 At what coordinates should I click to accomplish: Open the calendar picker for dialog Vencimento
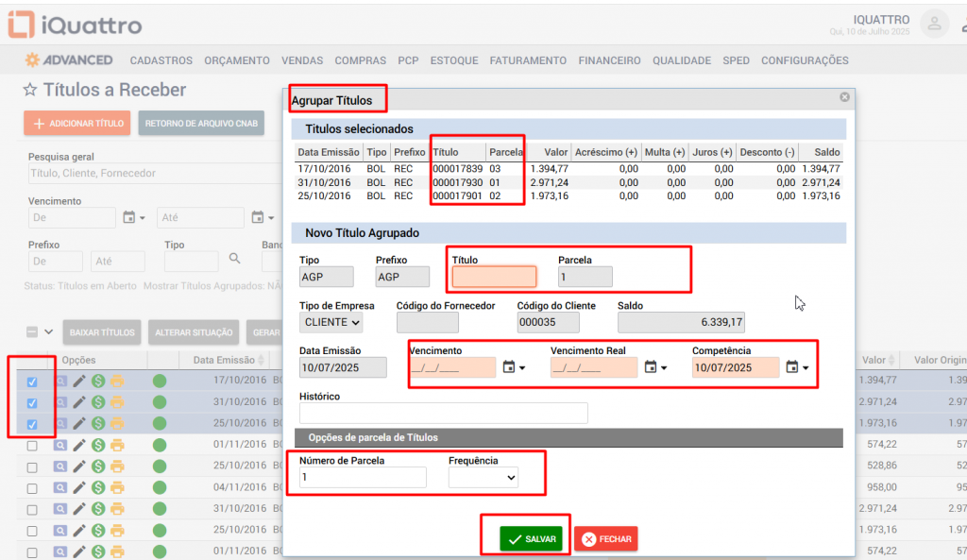click(x=514, y=367)
